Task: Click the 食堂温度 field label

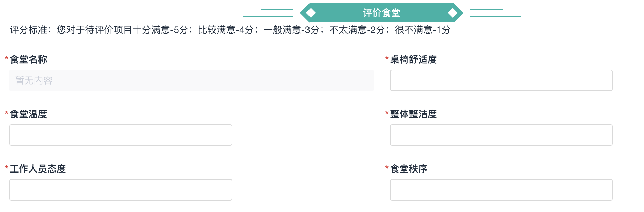Action: tap(28, 114)
